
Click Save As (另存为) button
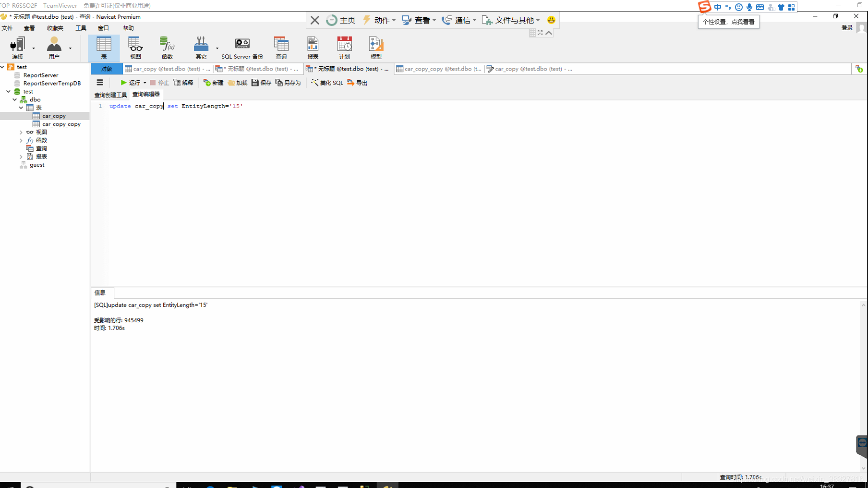point(288,83)
